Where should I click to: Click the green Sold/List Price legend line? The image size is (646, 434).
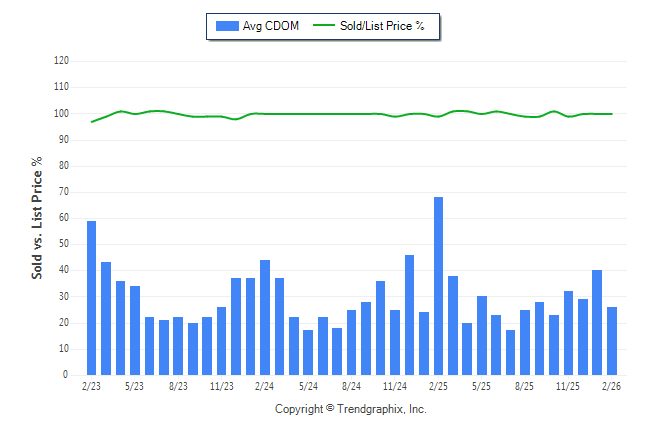coord(329,26)
